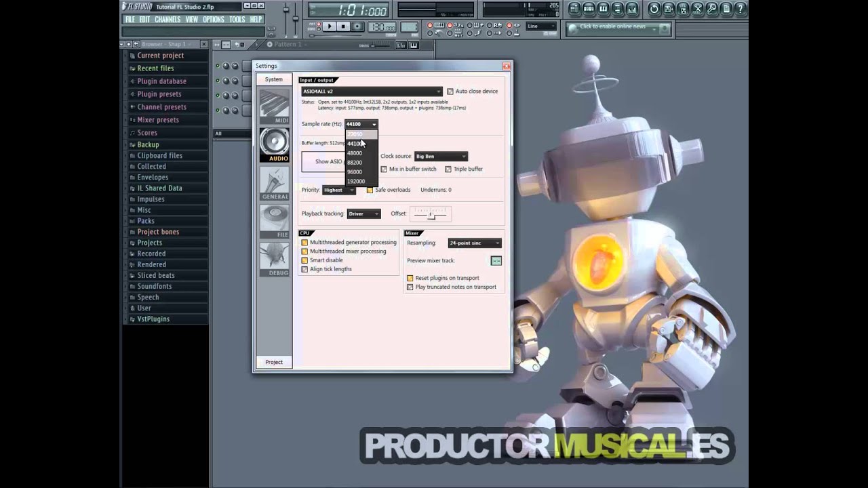Click the circular arrow undo icon

654,8
